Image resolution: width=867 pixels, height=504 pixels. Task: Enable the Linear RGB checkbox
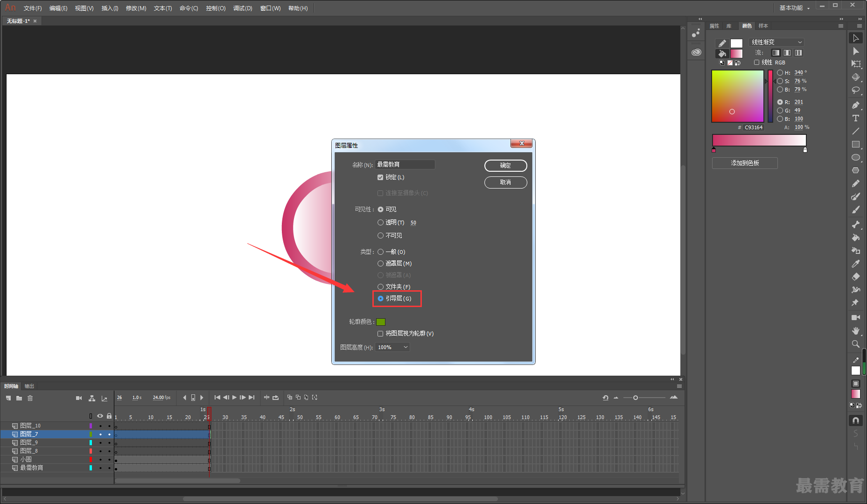coord(756,63)
